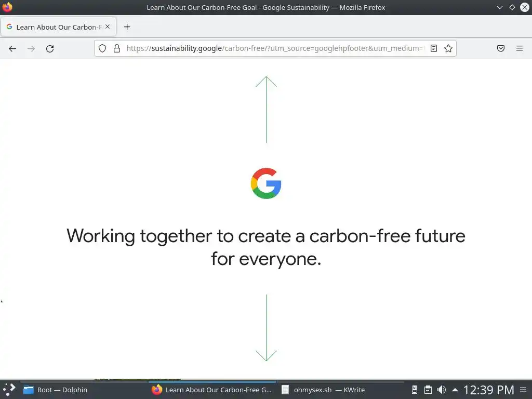Viewport: 532px width, 399px height.
Task: Select the Learn About Our Carbon-Free tab
Action: [58, 27]
